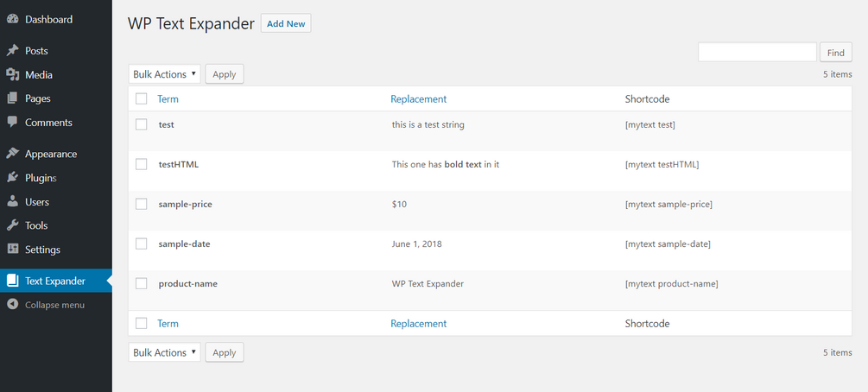Tick the checkbox for the test term
868x392 pixels.
[x=142, y=124]
